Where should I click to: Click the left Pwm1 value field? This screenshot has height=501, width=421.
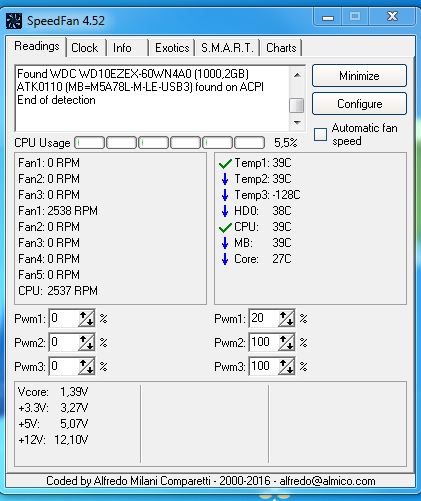[x=64, y=319]
